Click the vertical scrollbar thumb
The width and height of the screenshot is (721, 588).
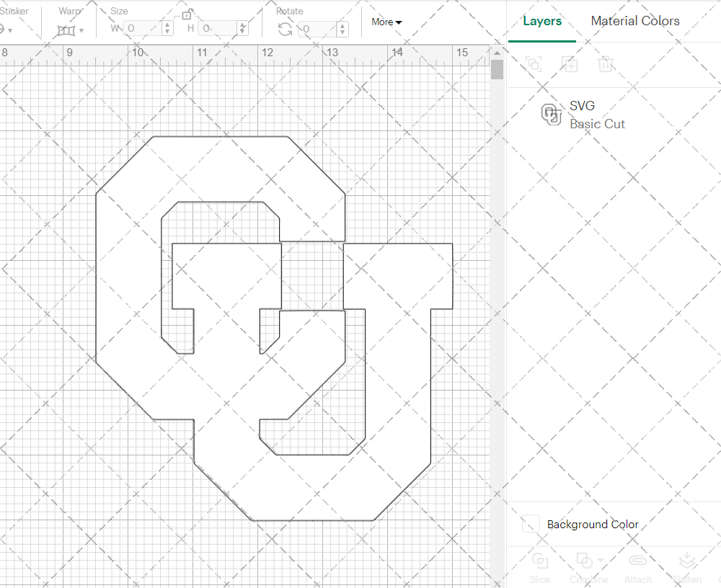(x=497, y=70)
